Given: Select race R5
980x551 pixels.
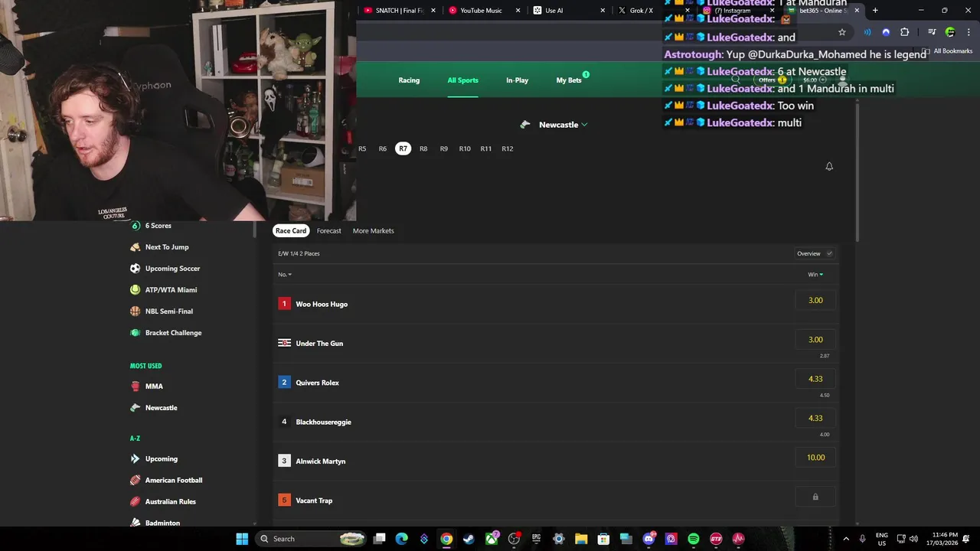Looking at the screenshot, I should [x=362, y=149].
